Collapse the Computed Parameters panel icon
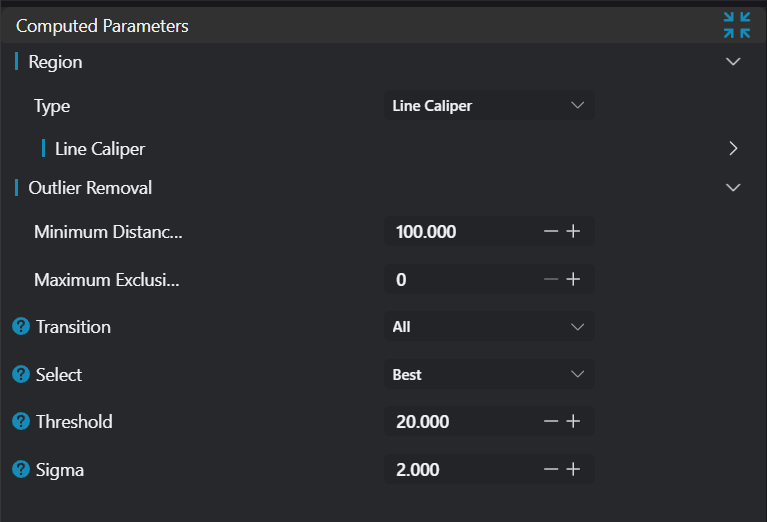Image resolution: width=767 pixels, height=522 pixels. pos(737,25)
